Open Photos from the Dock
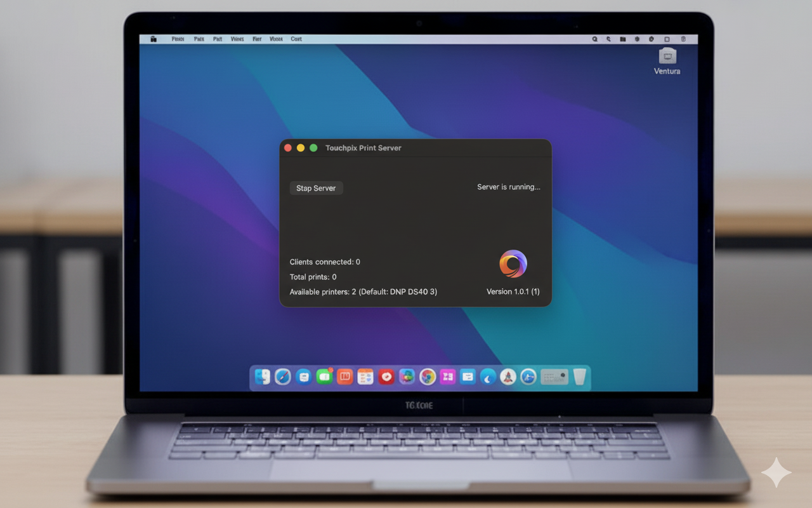This screenshot has width=812, height=508. coord(407,377)
